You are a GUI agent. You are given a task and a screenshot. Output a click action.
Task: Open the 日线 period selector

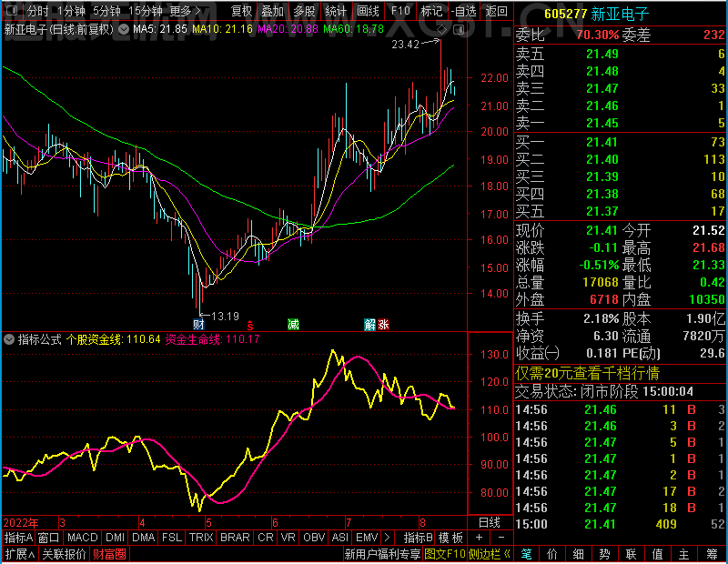[490, 522]
